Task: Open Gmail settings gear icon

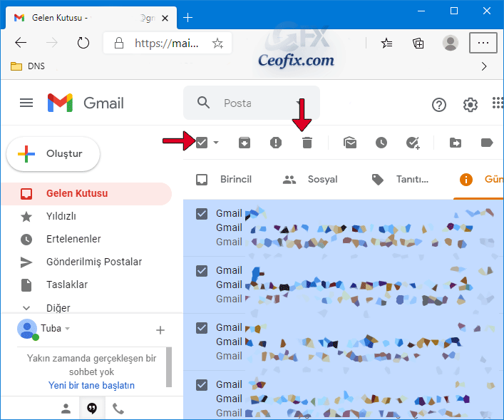Action: coord(470,105)
